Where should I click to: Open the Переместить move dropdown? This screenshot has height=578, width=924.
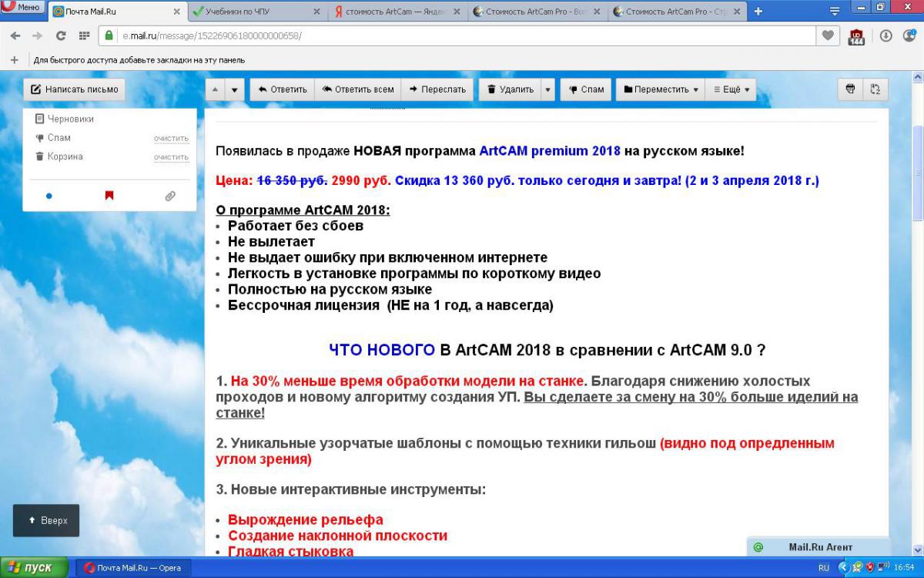point(661,89)
